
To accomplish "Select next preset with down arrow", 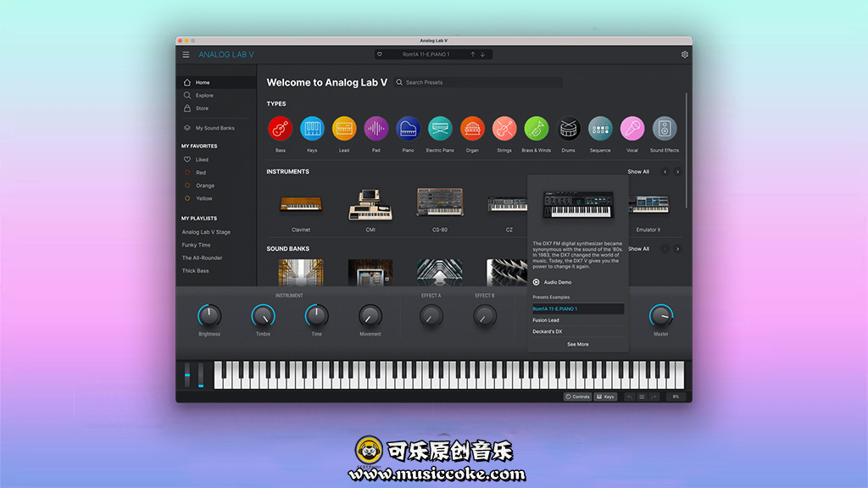I will coord(482,54).
